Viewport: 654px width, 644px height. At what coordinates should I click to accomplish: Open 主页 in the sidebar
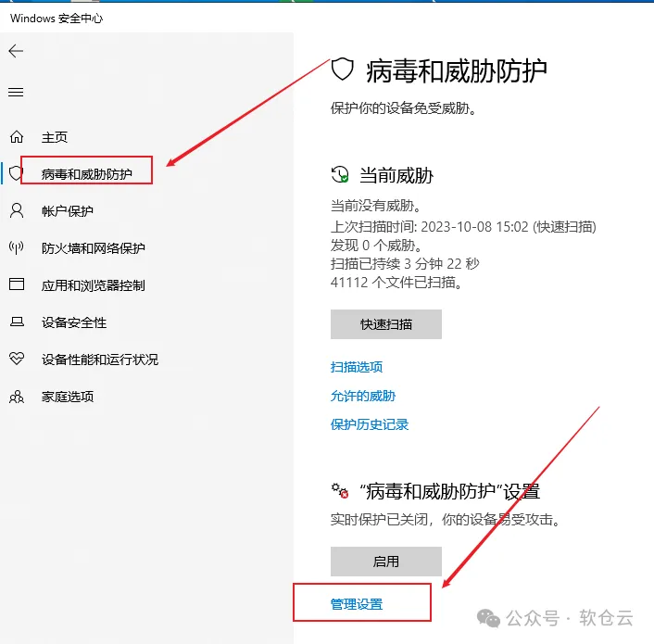pyautogui.click(x=55, y=137)
